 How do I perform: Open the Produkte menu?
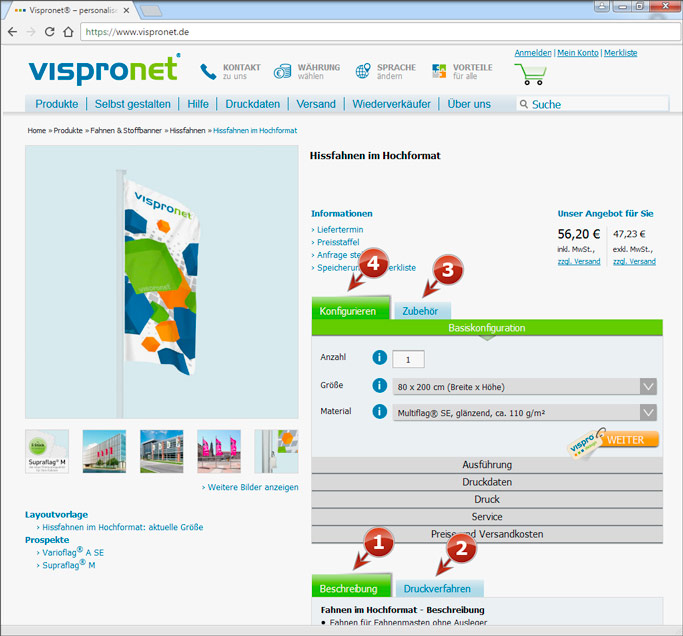pyautogui.click(x=57, y=104)
